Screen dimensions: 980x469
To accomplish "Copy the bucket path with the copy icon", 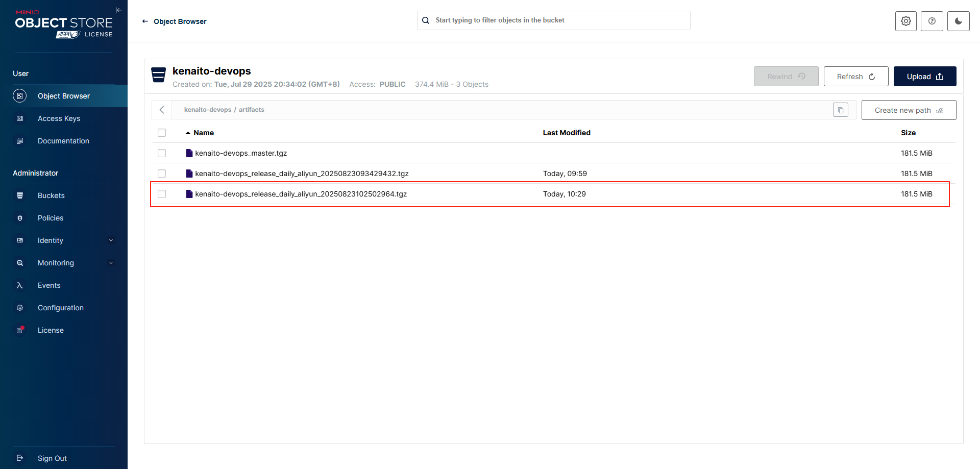I will (840, 110).
